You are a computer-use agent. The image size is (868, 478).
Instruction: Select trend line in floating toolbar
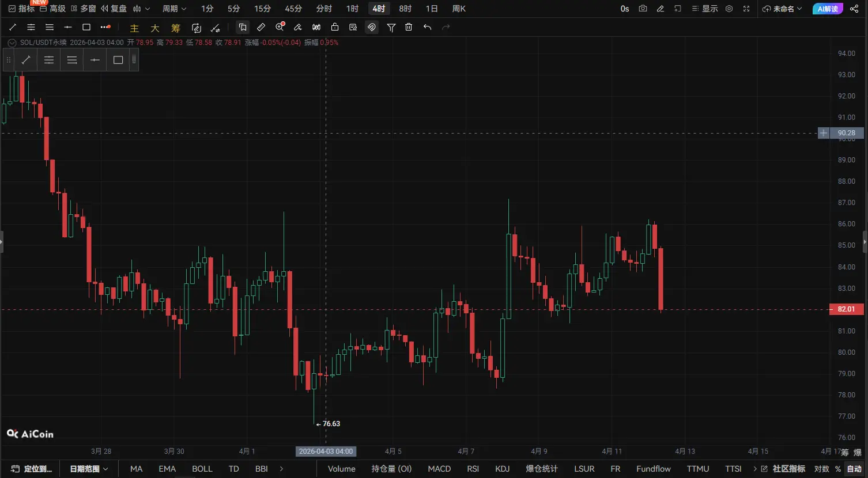26,60
